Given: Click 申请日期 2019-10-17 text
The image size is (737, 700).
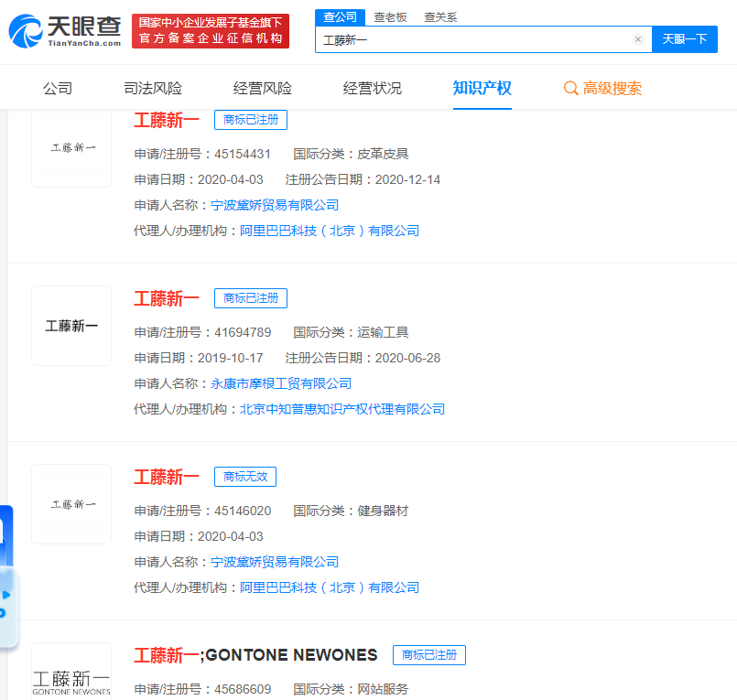Looking at the screenshot, I should tap(199, 358).
